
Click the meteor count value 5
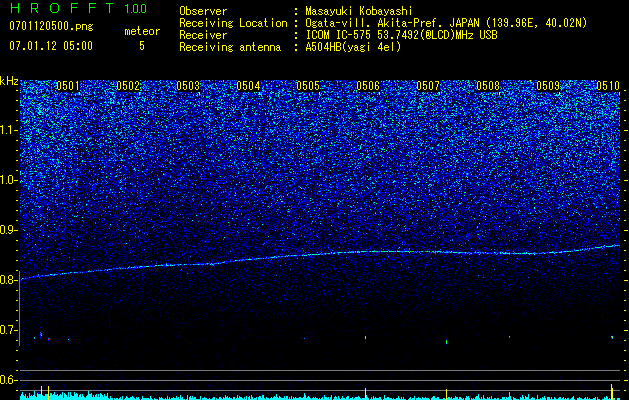point(142,46)
